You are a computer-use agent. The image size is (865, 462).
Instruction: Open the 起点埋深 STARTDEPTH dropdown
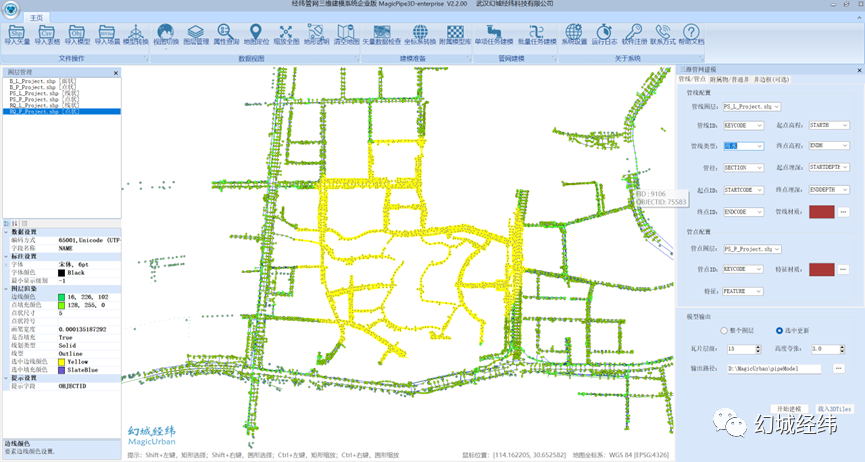click(829, 167)
